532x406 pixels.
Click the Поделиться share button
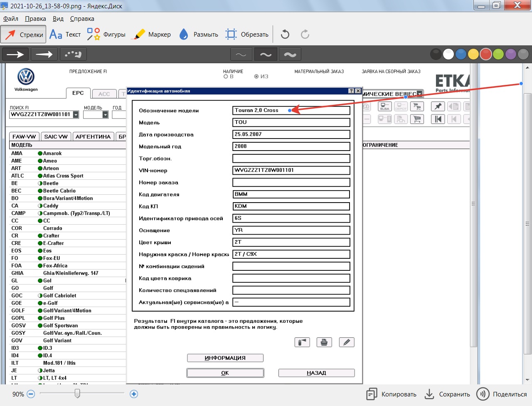click(x=502, y=394)
